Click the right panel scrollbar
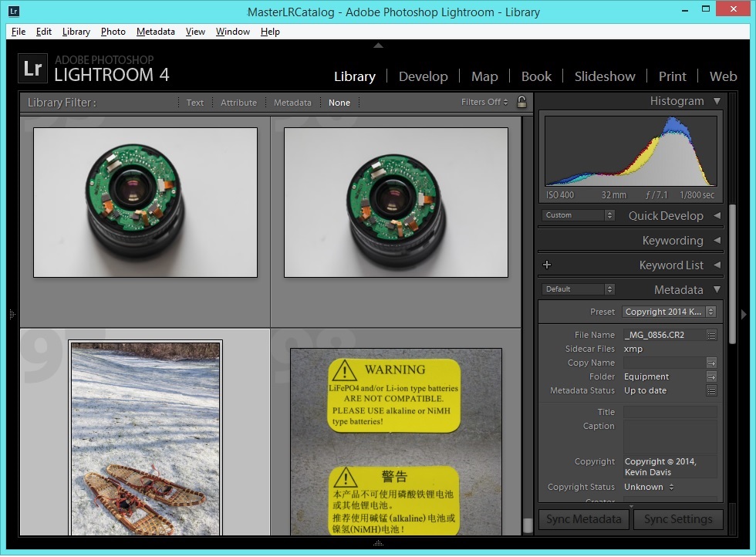 click(x=732, y=274)
